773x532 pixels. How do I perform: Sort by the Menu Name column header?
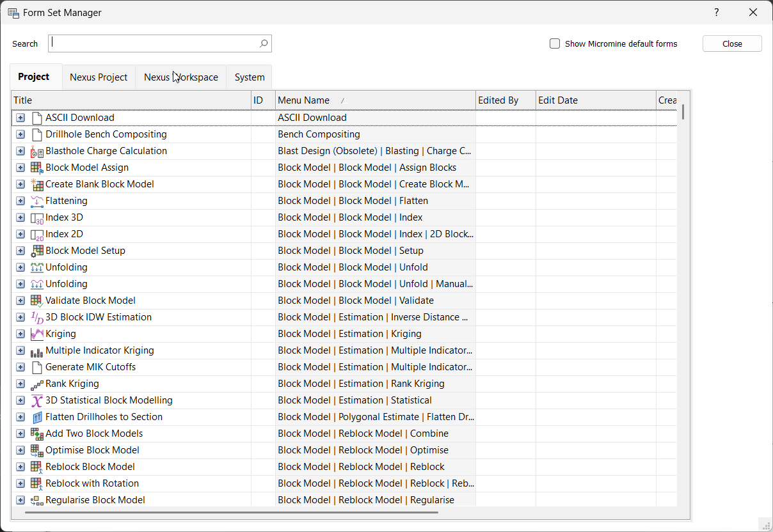[376, 100]
